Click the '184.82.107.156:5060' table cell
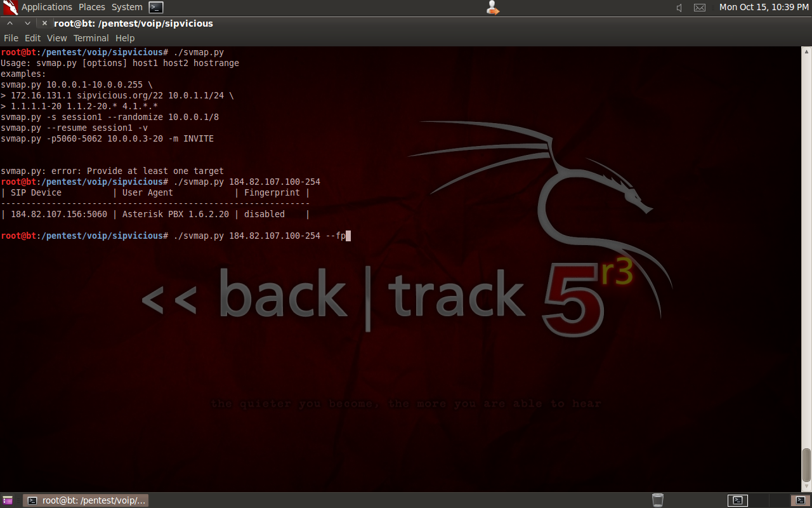 [x=59, y=214]
